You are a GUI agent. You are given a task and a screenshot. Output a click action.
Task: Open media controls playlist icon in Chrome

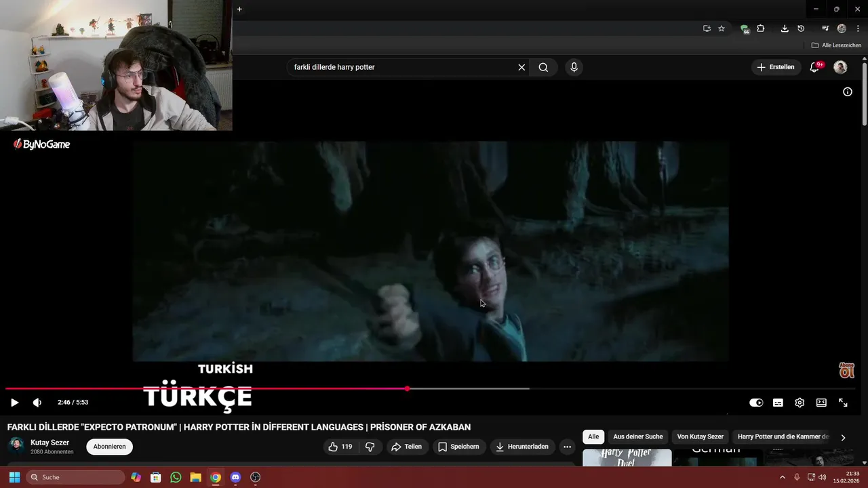(x=825, y=28)
